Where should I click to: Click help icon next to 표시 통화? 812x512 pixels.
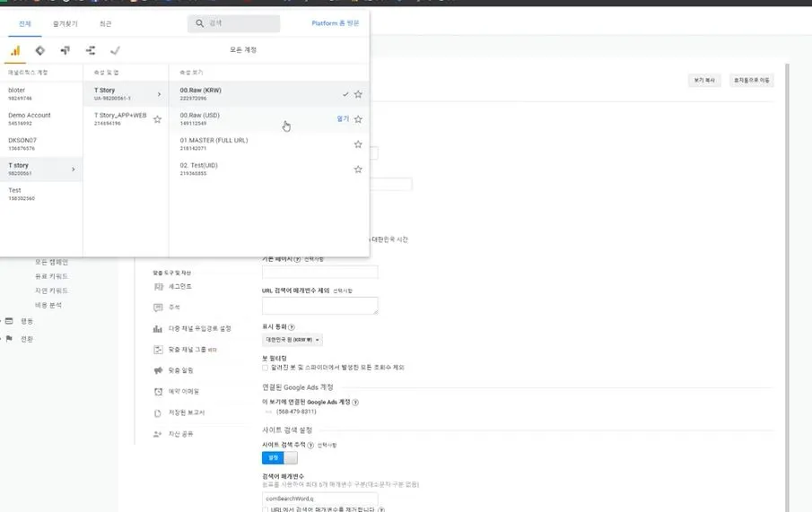[x=291, y=327]
